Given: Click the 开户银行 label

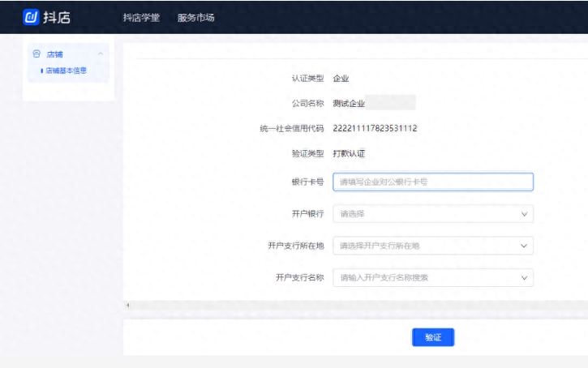Looking at the screenshot, I should point(308,214).
